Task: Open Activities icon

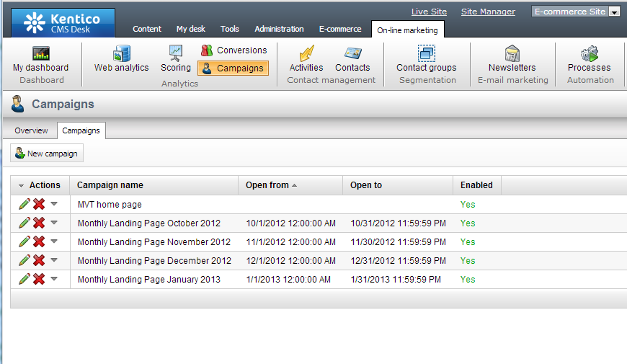Action: pyautogui.click(x=306, y=53)
